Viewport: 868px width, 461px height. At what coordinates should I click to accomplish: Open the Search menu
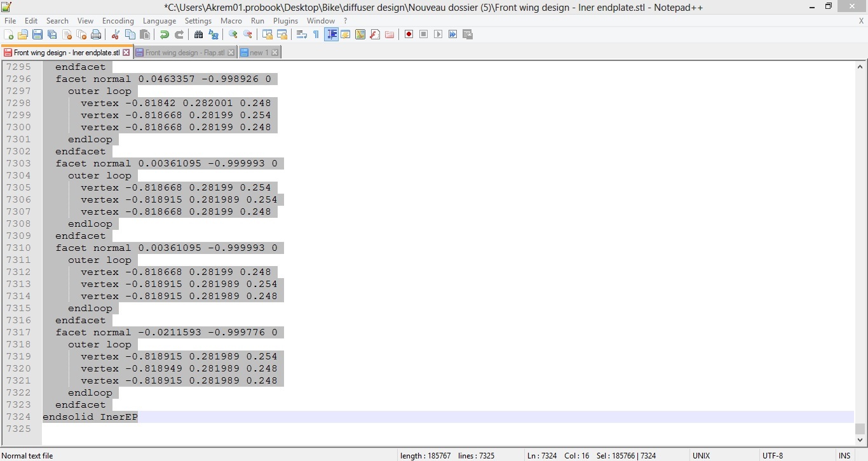point(57,21)
